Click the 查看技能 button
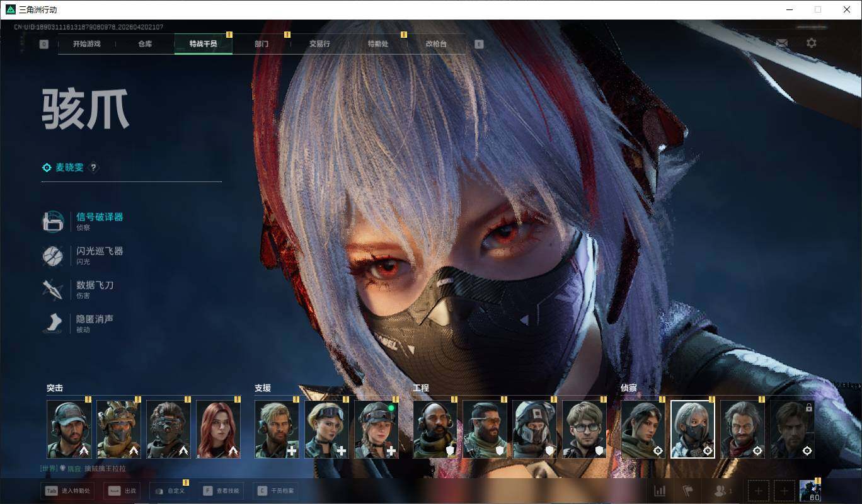Image resolution: width=862 pixels, height=504 pixels. (x=221, y=491)
